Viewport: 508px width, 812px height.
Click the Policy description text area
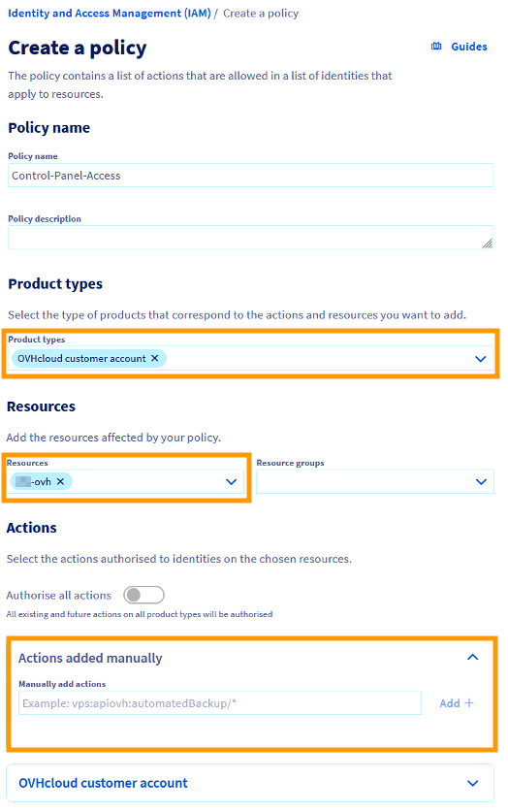click(250, 238)
